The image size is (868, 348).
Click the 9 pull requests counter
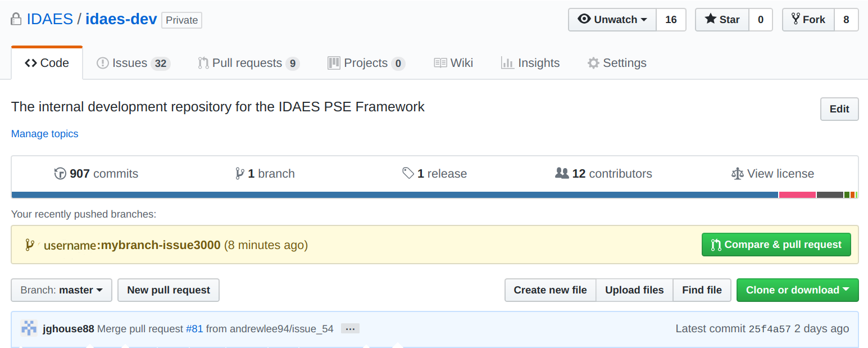pyautogui.click(x=292, y=64)
